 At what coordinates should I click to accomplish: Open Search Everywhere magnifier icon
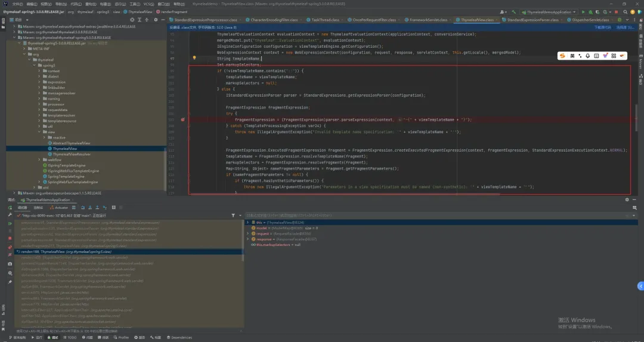coord(625,12)
